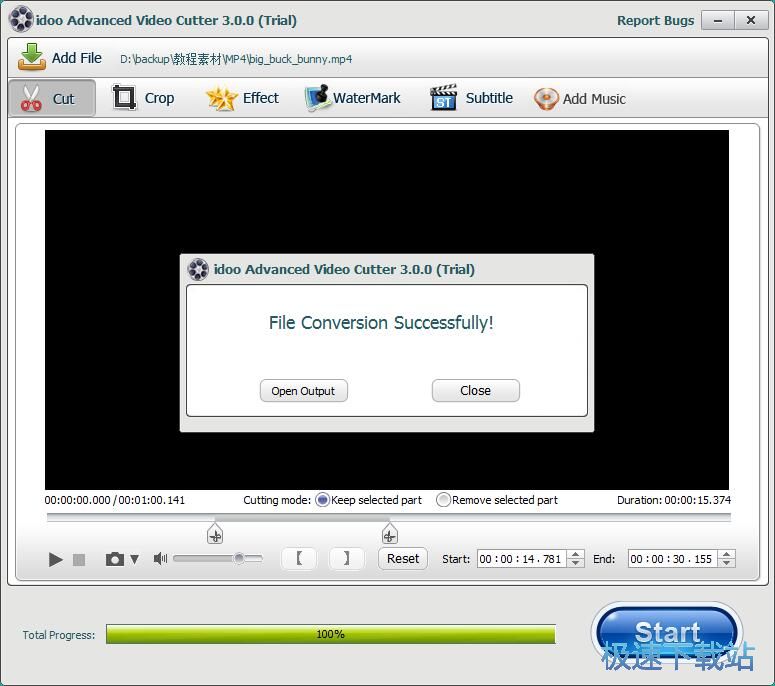
Task: Decrease the Start time with down arrow
Action: point(575,563)
